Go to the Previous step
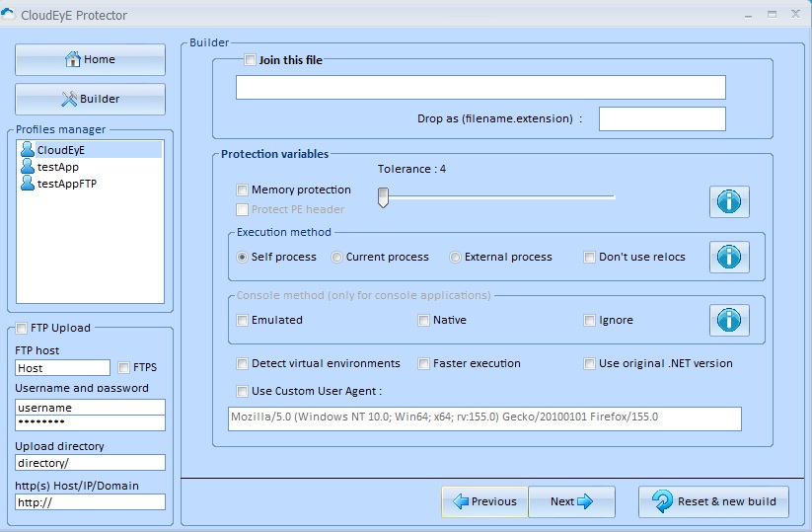Image resolution: width=812 pixels, height=532 pixels. [484, 501]
